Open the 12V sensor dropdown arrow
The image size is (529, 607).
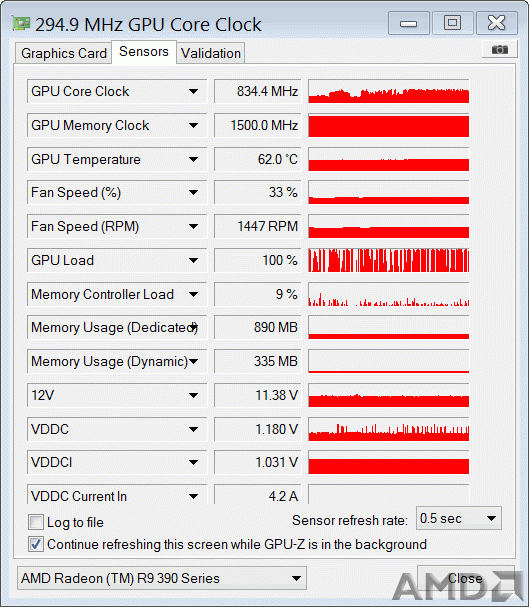click(193, 395)
